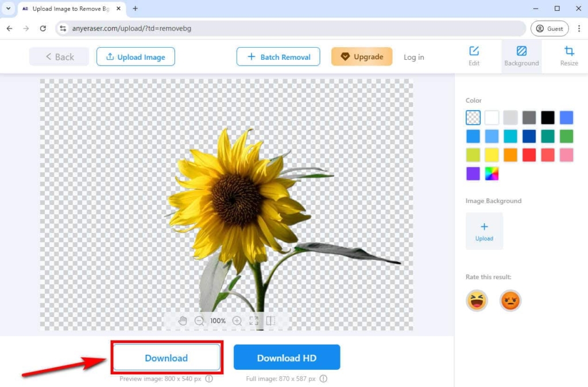This screenshot has height=387, width=588.
Task: Click the Download HD button
Action: 287,357
